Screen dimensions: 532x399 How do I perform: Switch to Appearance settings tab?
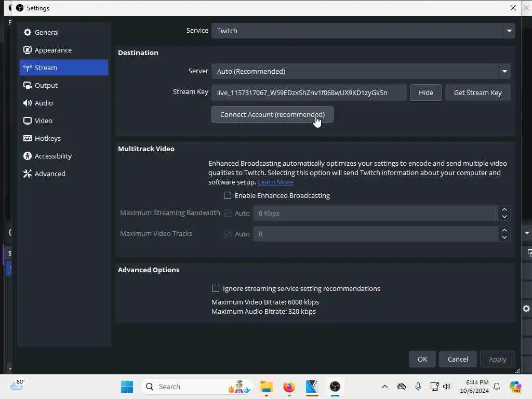[x=64, y=50]
